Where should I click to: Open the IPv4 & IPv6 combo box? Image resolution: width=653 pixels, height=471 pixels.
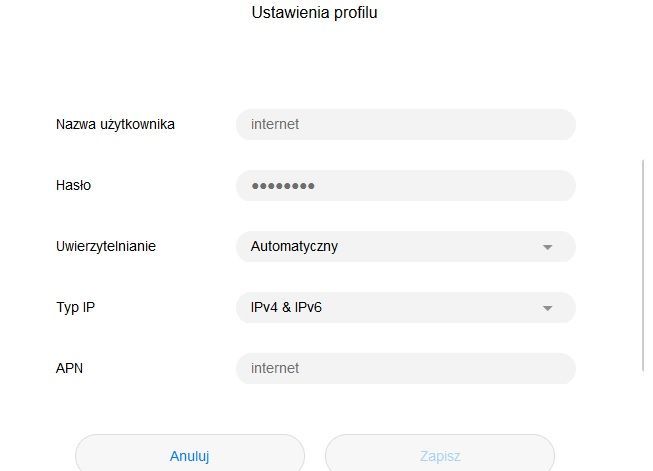coord(405,307)
